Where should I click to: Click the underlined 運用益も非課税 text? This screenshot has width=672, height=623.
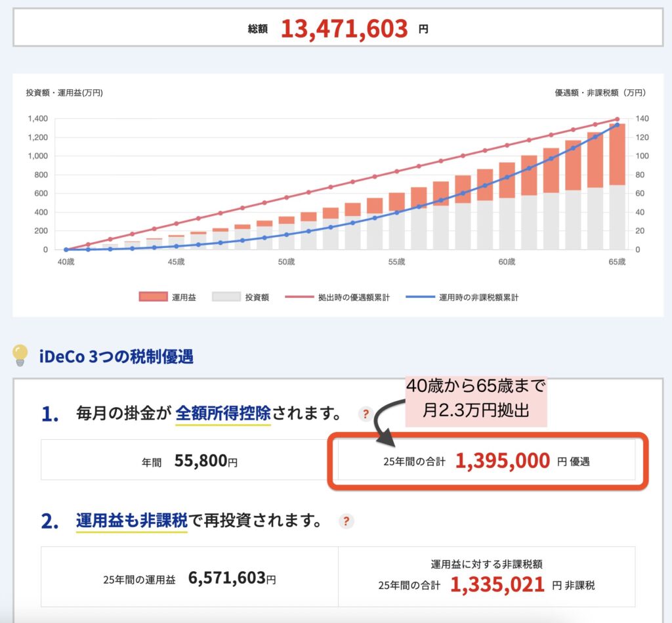coord(131,521)
